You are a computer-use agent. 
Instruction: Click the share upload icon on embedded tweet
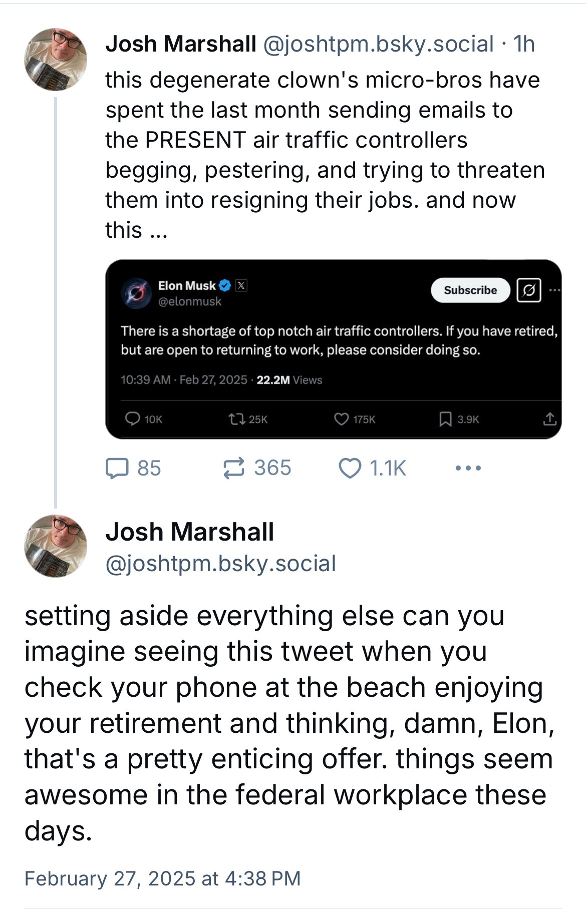pos(549,419)
